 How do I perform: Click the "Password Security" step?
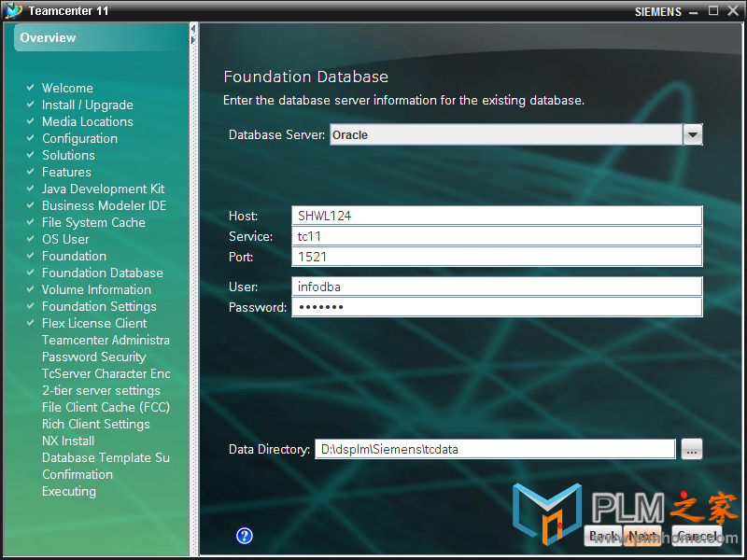click(94, 357)
